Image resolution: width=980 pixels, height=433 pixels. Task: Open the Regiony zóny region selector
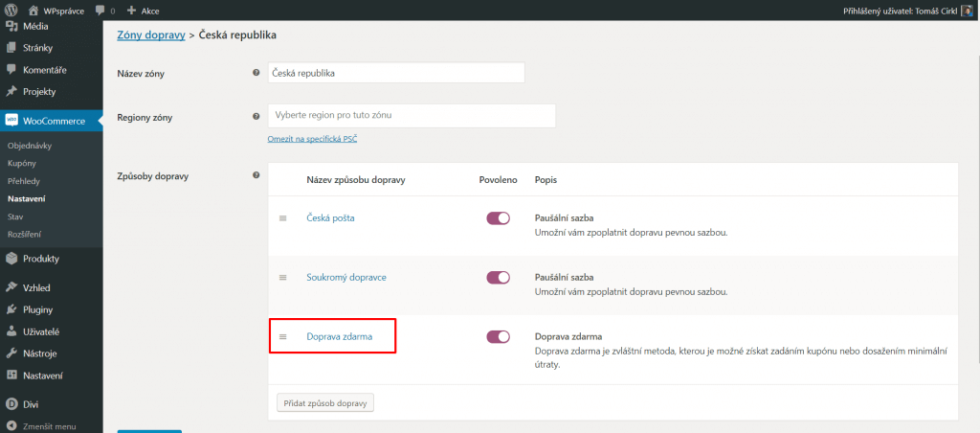click(412, 116)
